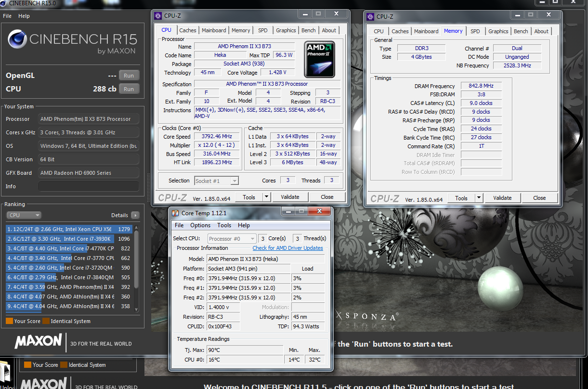The width and height of the screenshot is (588, 389).
Task: Click the MAXON logo in Cinebench R15 footer
Action: (x=39, y=341)
